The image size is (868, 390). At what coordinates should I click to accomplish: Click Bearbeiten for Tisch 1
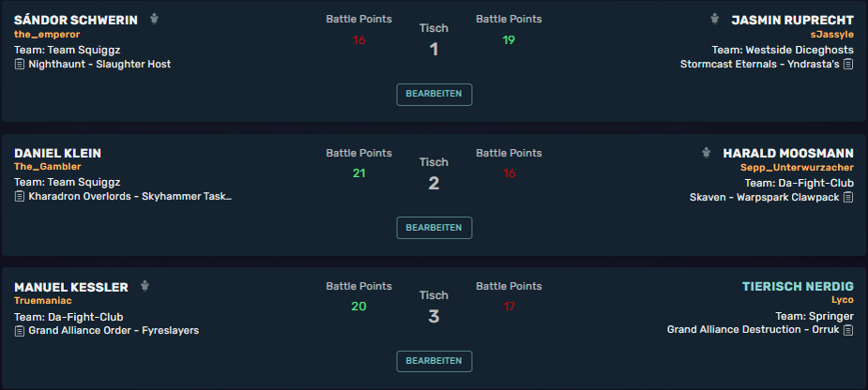click(x=434, y=94)
